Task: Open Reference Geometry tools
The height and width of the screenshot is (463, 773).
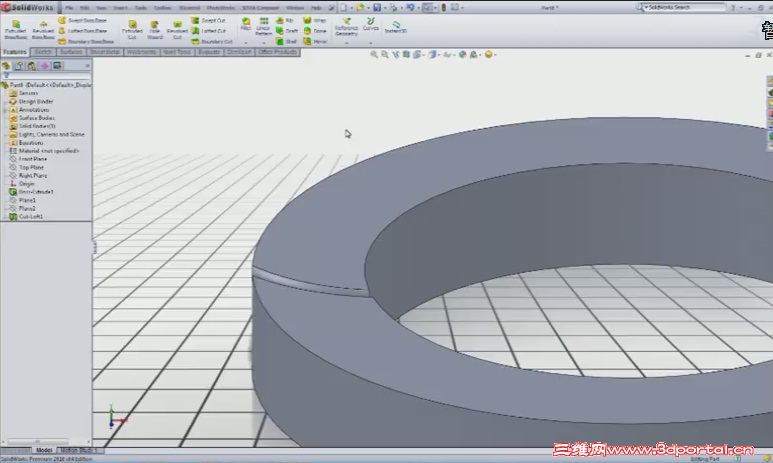Action: tap(346, 27)
